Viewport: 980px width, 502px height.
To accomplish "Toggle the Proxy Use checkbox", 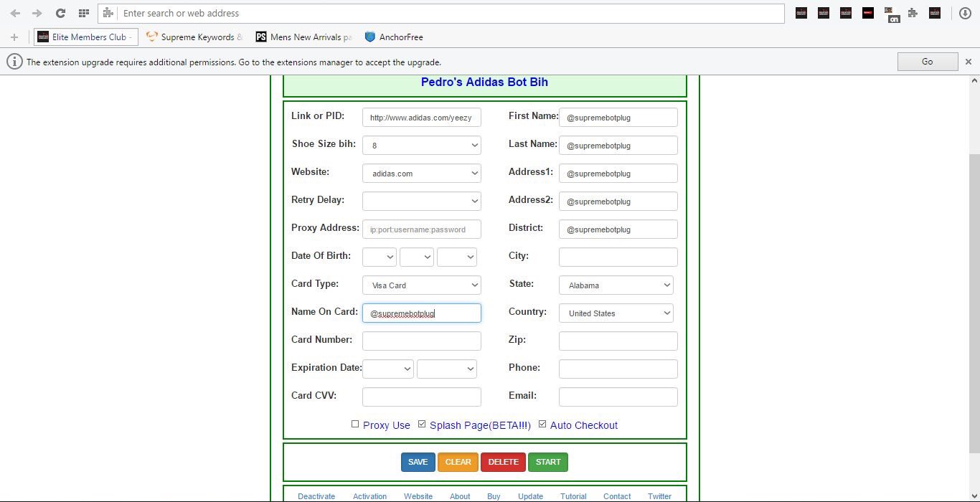I will point(355,424).
